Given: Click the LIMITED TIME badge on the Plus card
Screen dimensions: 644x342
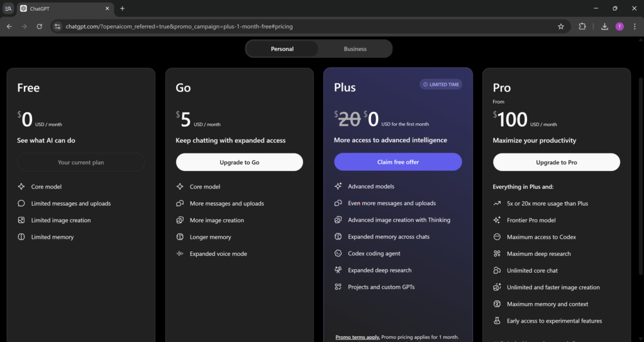Looking at the screenshot, I should [441, 84].
